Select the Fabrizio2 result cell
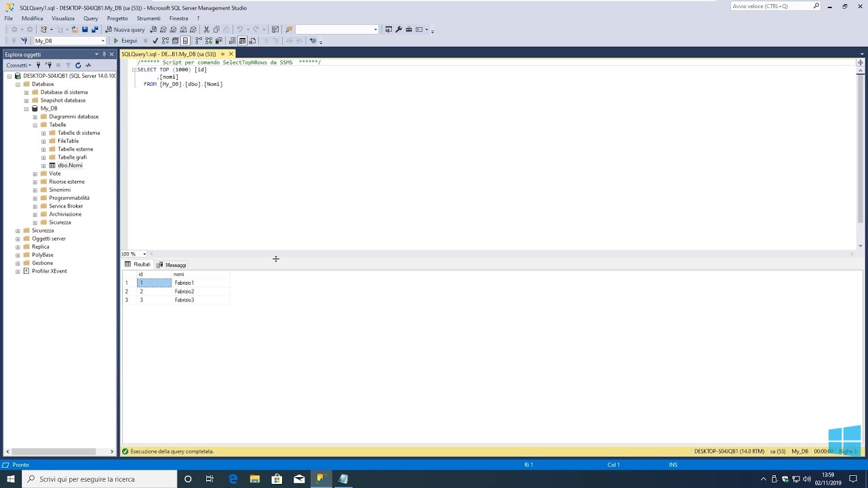Viewport: 868px width, 488px height. click(x=201, y=291)
